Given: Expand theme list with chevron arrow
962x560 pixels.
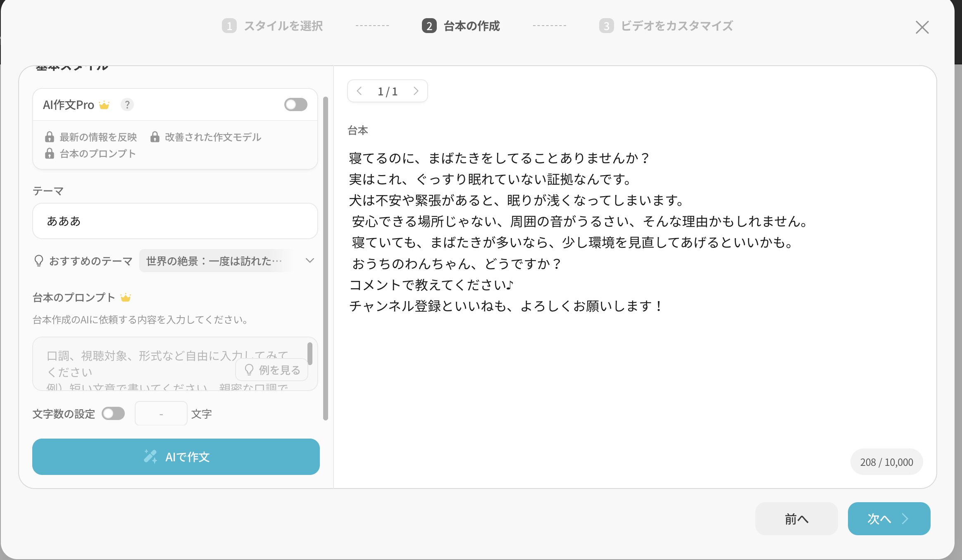Looking at the screenshot, I should click(310, 261).
